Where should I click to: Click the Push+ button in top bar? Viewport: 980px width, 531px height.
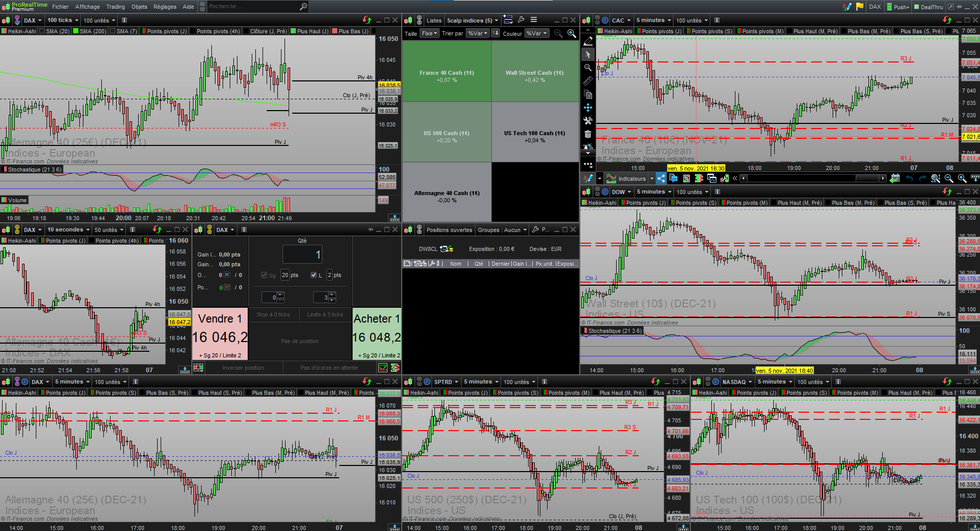(x=898, y=7)
